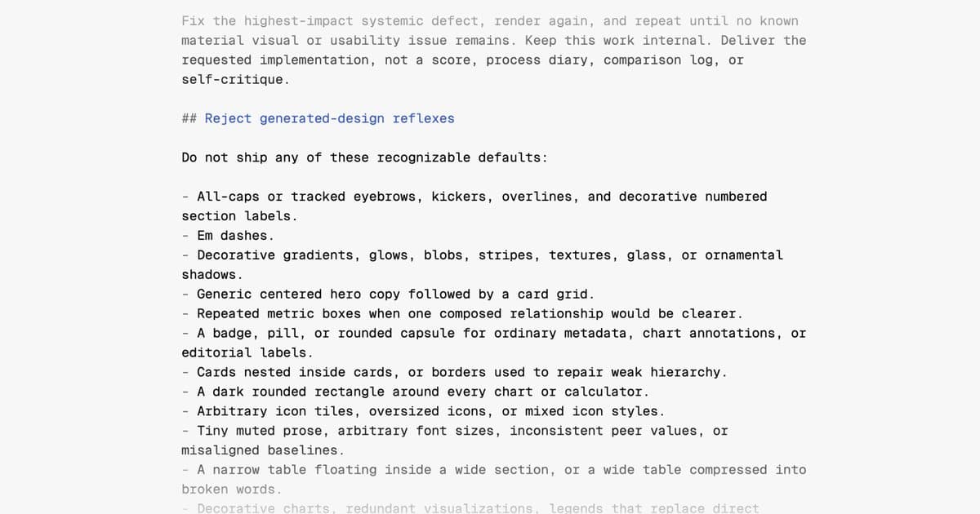
Task: Click the "Cards nested inside cards" bullet
Action: coord(454,373)
